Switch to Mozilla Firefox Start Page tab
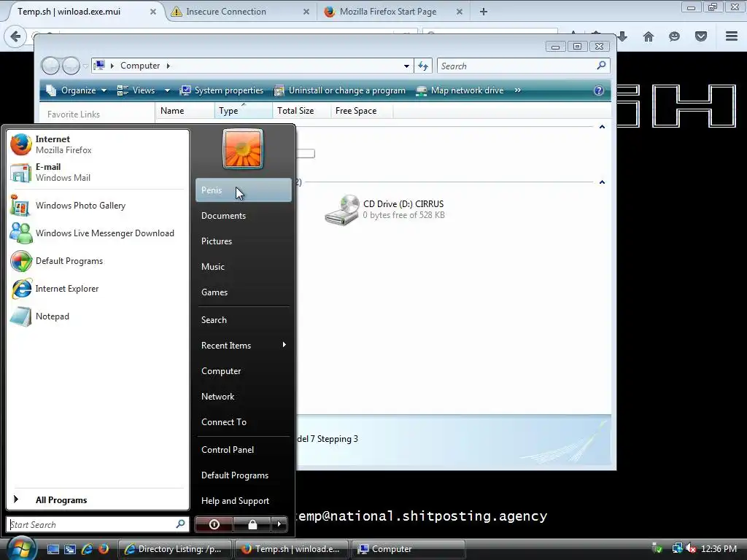 tap(393, 12)
